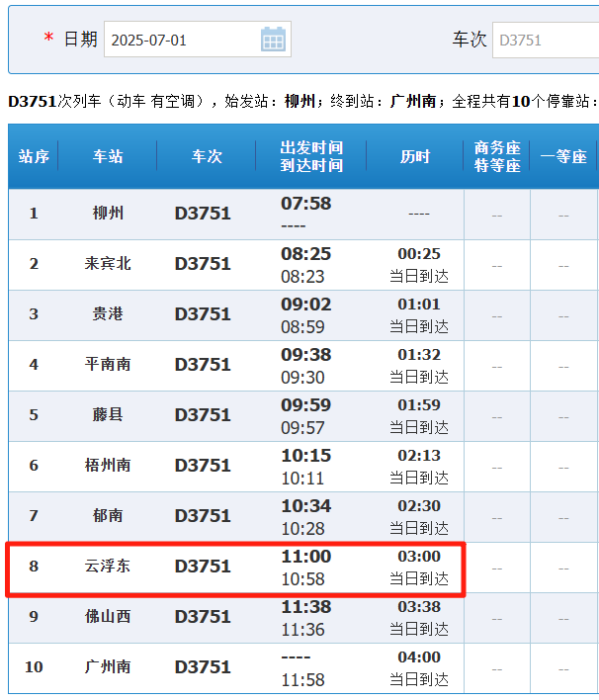Click the 车站 column header

tap(108, 156)
